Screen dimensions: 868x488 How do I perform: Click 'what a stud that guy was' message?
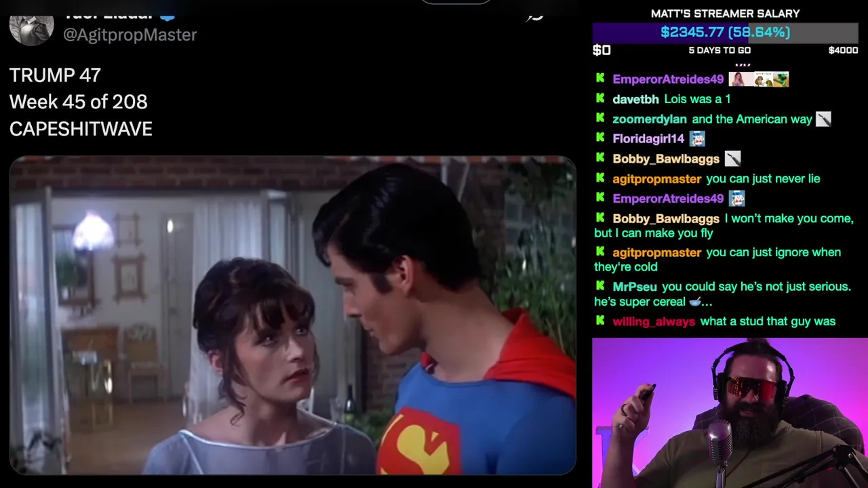[x=768, y=322]
